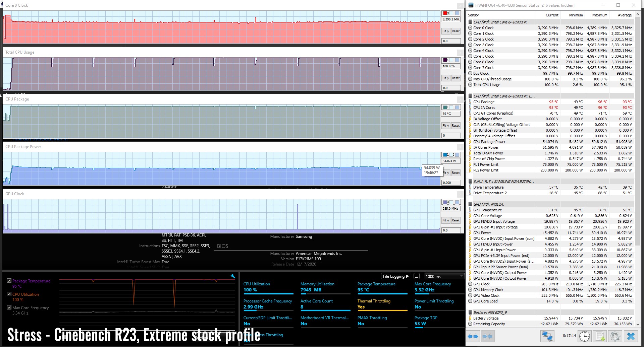Click the shrink-columns inward arrows icon
The image size is (644, 347).
click(x=487, y=336)
